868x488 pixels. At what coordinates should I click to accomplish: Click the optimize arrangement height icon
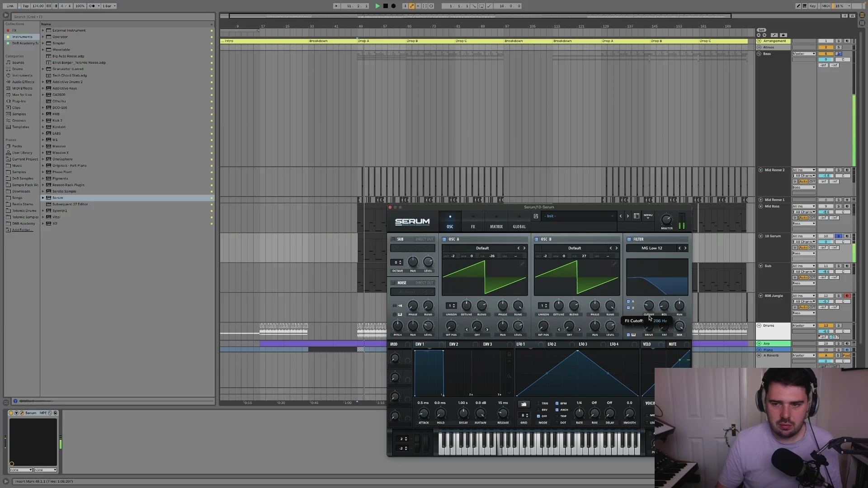[x=844, y=16]
